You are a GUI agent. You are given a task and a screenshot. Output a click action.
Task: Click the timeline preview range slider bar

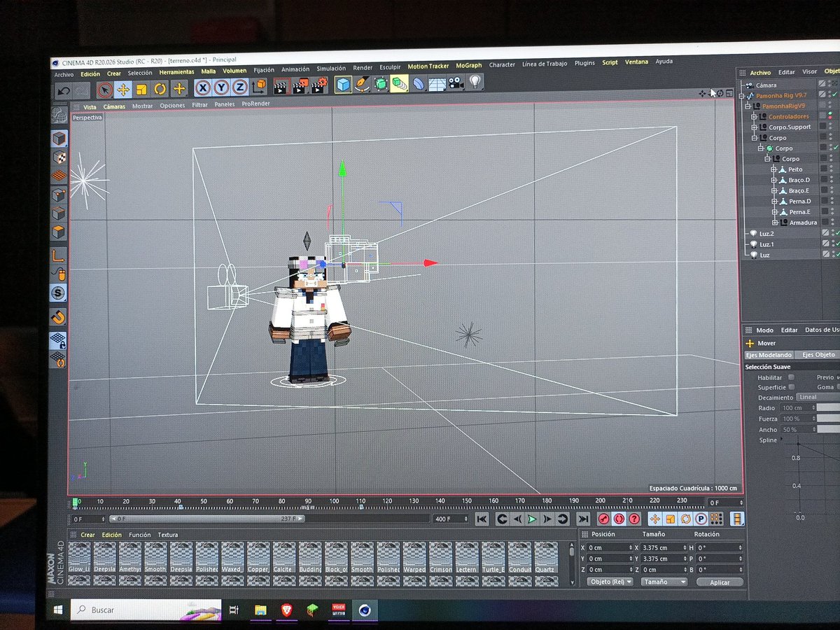208,519
